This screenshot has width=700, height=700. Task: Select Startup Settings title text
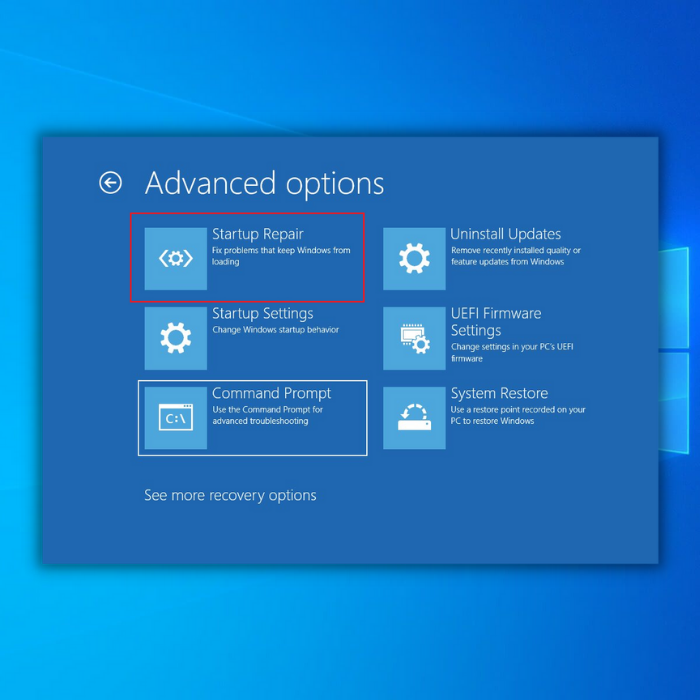[262, 313]
